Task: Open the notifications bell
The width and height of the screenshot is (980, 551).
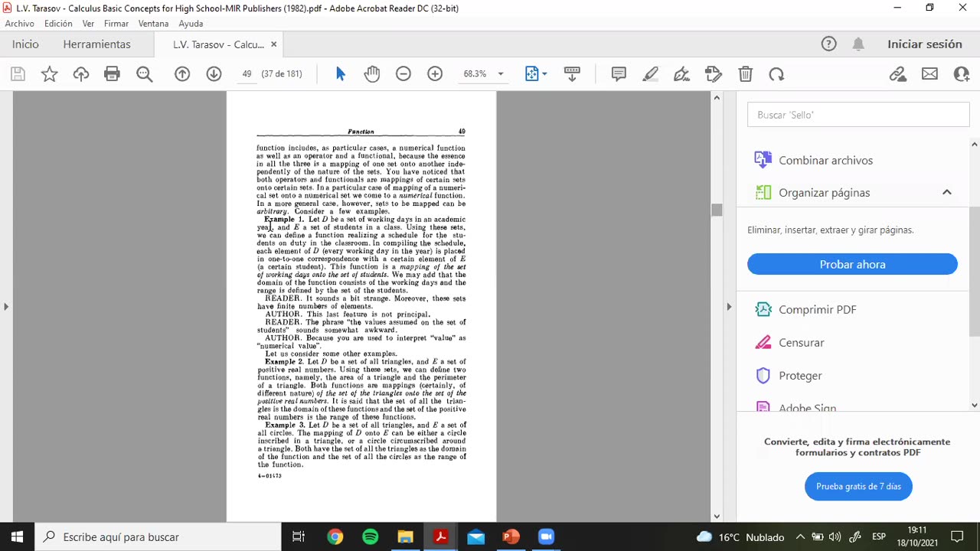Action: click(x=858, y=44)
